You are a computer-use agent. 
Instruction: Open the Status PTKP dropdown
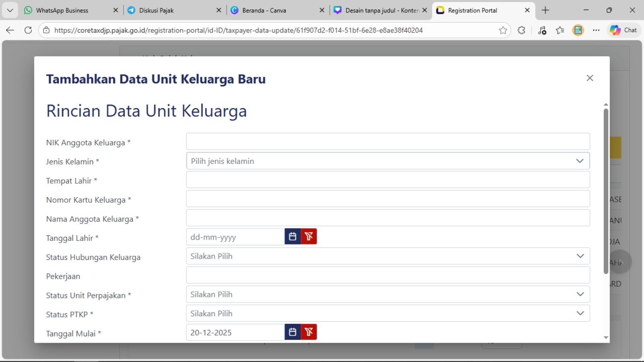388,313
